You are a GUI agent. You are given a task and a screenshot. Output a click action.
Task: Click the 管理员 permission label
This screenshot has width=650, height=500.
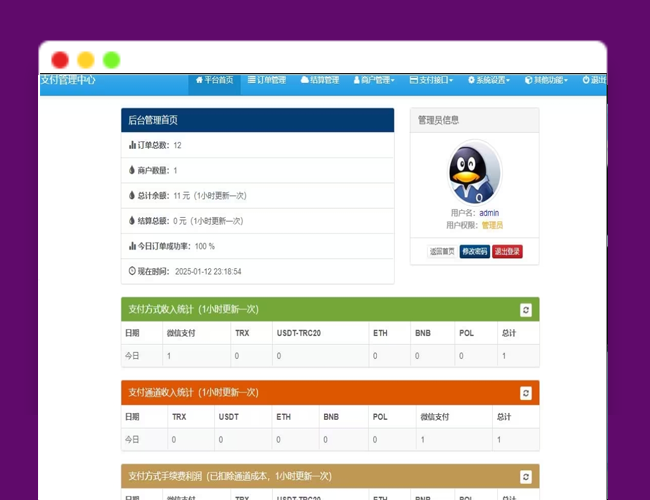[492, 225]
